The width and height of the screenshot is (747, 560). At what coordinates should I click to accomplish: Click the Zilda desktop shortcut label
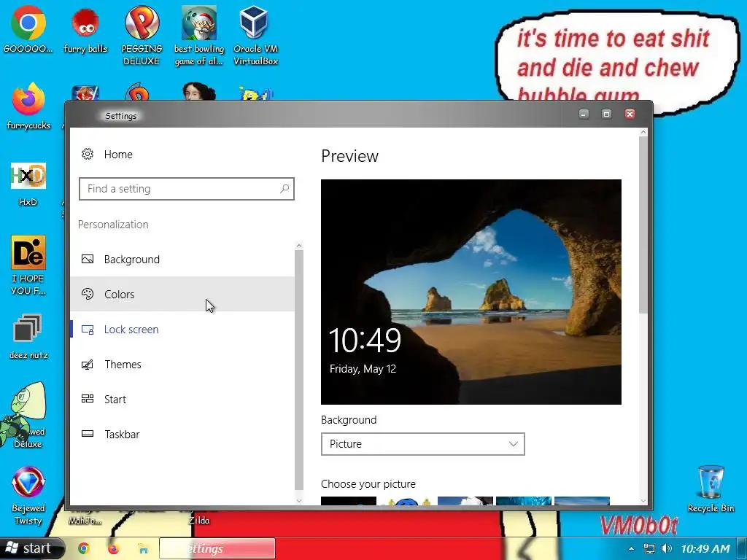pyautogui.click(x=199, y=521)
